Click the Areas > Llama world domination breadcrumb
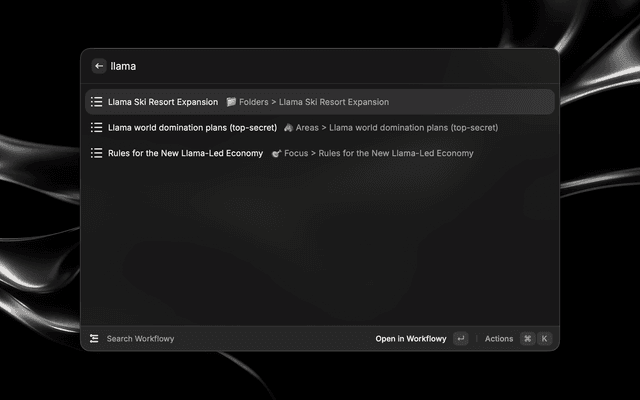The width and height of the screenshot is (640, 400). click(397, 127)
